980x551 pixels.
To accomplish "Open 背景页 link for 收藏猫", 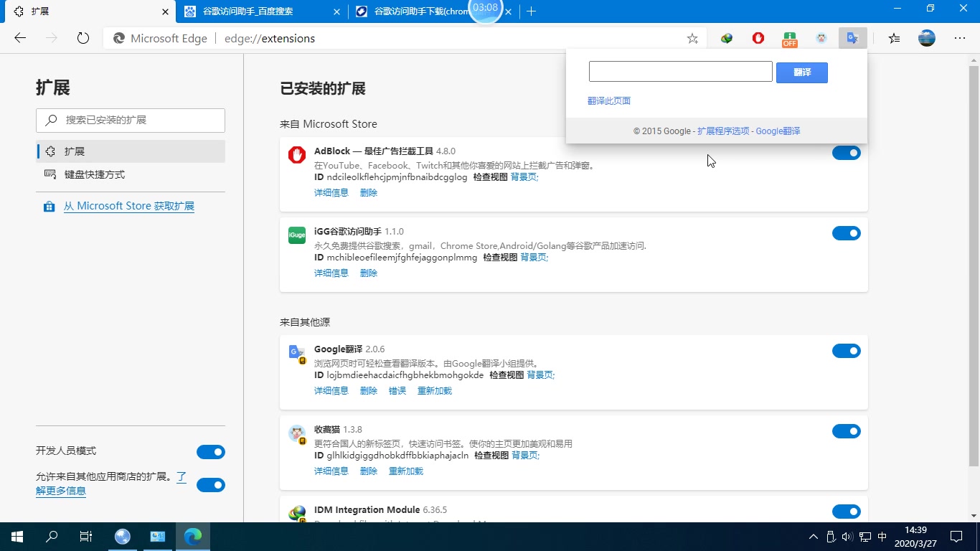I will (x=526, y=456).
